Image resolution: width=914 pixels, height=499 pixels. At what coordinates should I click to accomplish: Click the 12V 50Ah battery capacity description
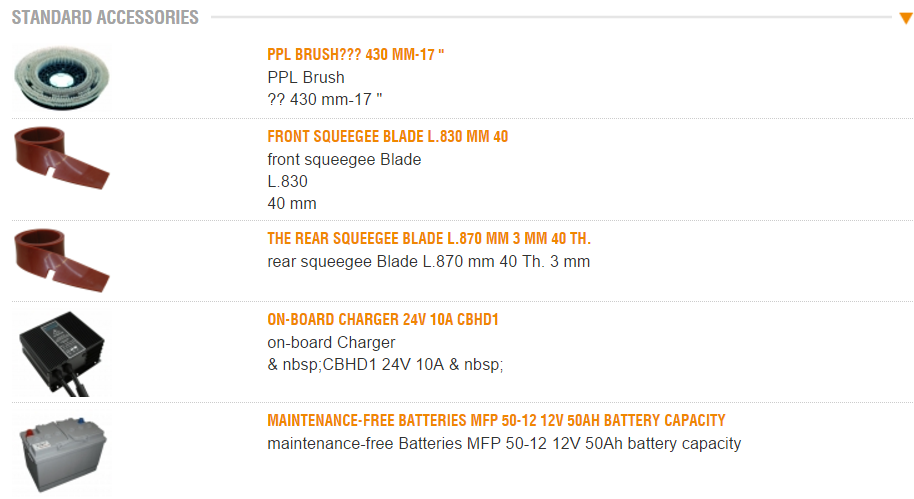click(504, 443)
